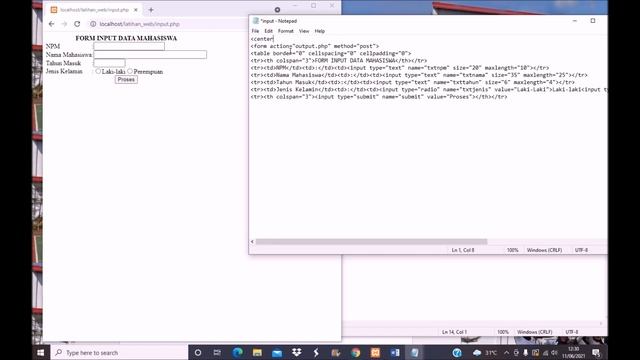Click the Notepad icon on taskbar

(x=415, y=352)
